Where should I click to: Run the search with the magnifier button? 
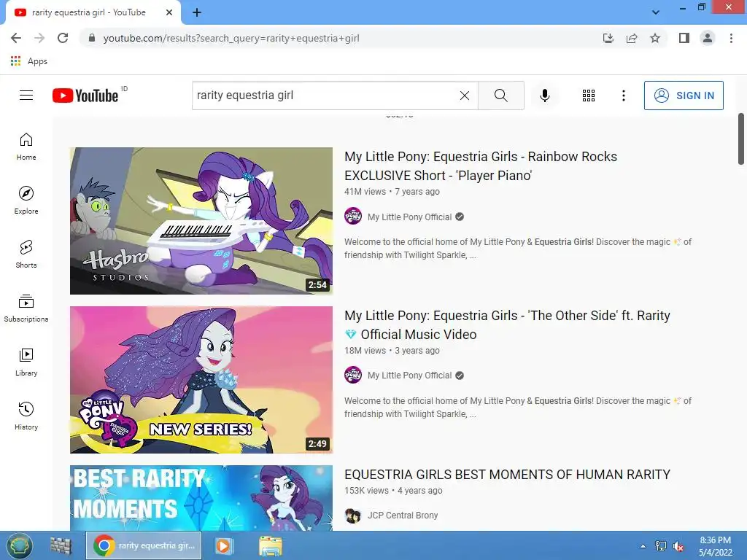(x=500, y=96)
